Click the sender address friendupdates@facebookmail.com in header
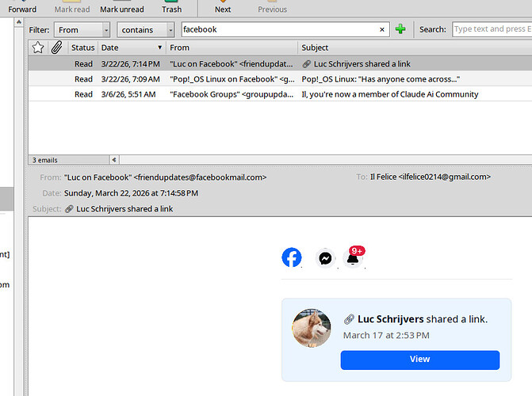The width and height of the screenshot is (532, 396). tap(200, 177)
